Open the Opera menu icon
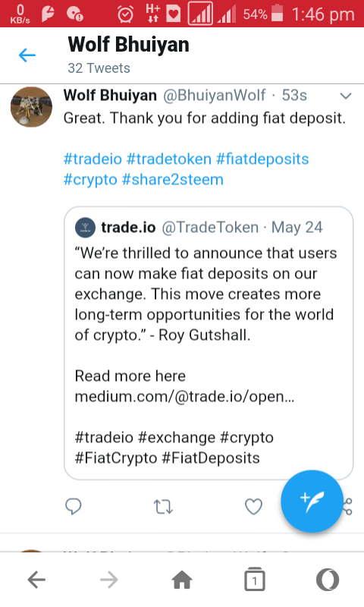Image resolution: width=364 pixels, height=607 pixels. [328, 580]
